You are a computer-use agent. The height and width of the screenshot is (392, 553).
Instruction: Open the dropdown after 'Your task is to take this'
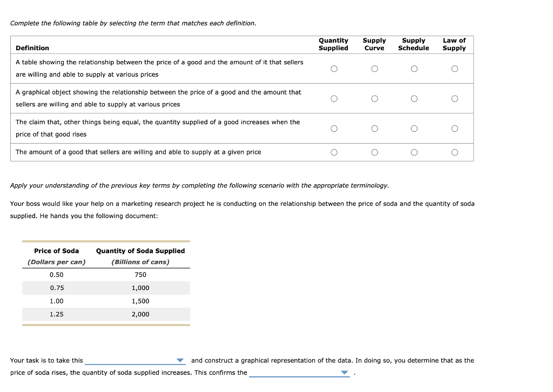(x=135, y=361)
